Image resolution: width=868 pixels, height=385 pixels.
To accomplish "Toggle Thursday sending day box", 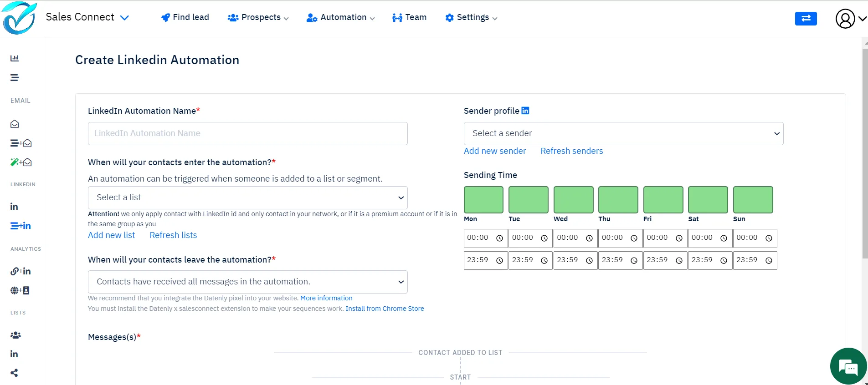I will 618,200.
